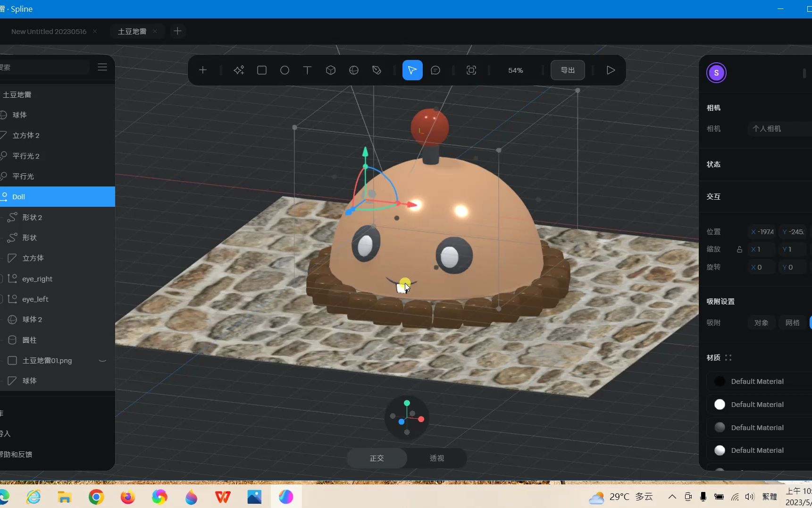Switch to the 土豆地雷 file tab

point(132,31)
